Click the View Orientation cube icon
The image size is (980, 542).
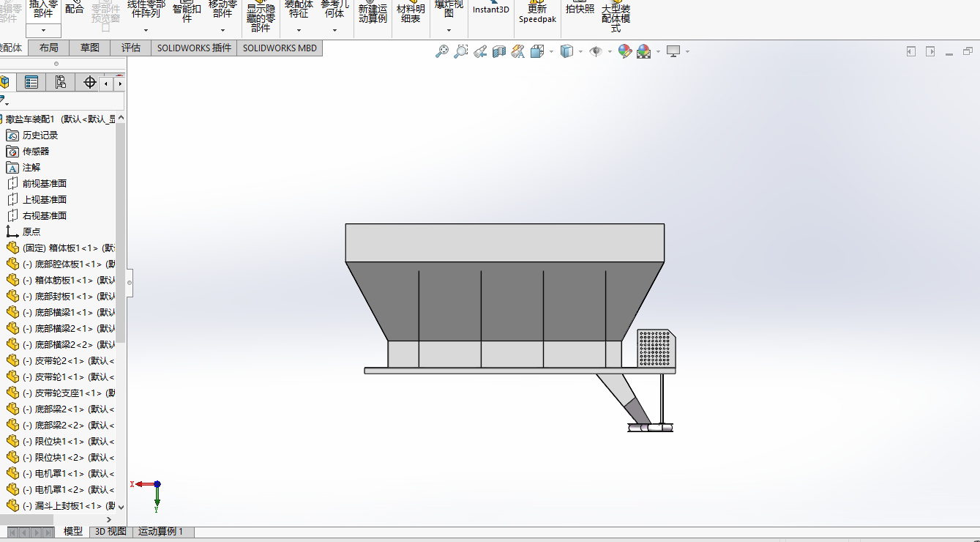pyautogui.click(x=537, y=51)
